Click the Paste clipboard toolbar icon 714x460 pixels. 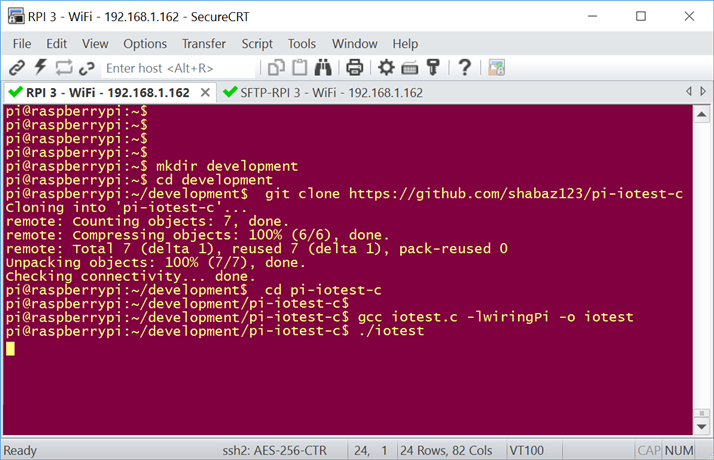300,67
